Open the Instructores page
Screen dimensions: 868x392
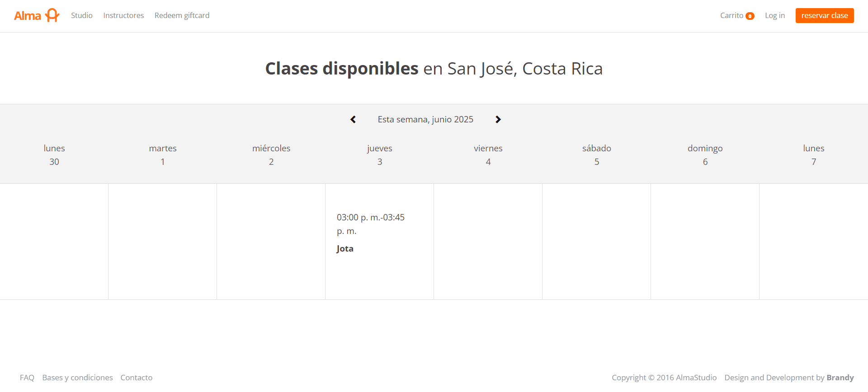(123, 15)
